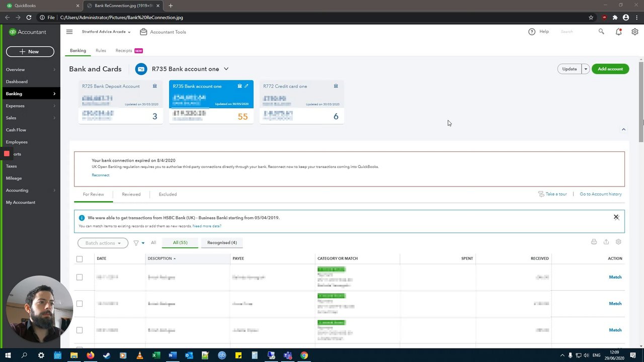Click the search magnifier icon in header
644x362 pixels.
601,32
